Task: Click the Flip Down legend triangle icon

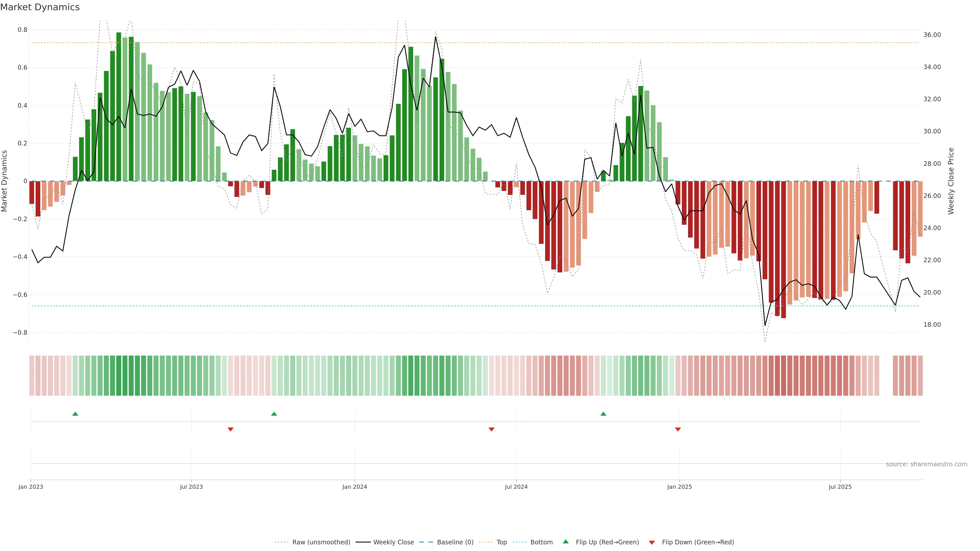Action: click(652, 543)
